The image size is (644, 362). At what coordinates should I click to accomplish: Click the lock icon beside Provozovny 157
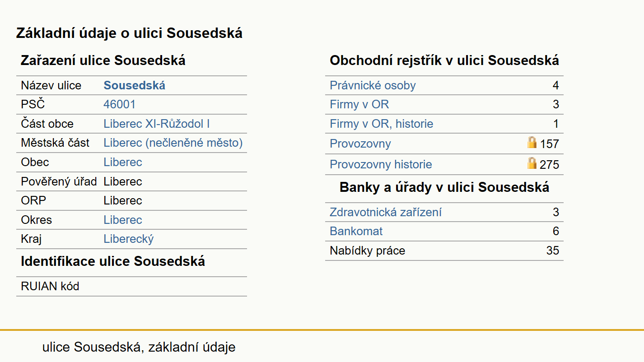pyautogui.click(x=532, y=143)
